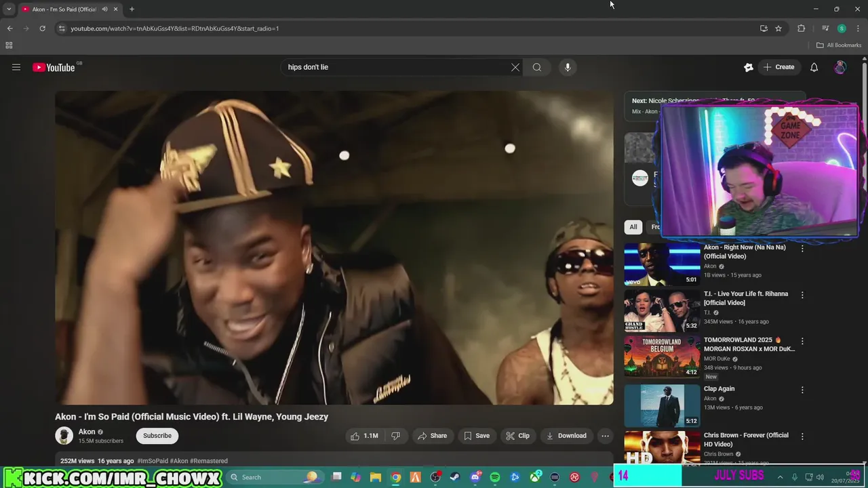Screen dimensions: 868x488
Task: Open Chrome three-dot menu
Action: (x=858, y=28)
